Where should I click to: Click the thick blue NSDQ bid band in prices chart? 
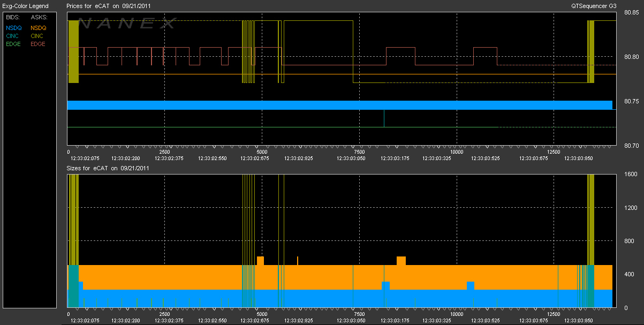339,105
